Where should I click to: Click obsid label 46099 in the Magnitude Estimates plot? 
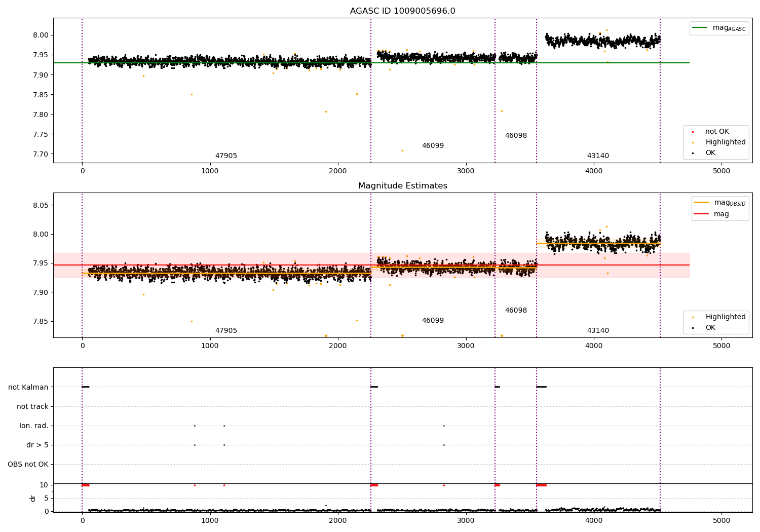point(433,321)
